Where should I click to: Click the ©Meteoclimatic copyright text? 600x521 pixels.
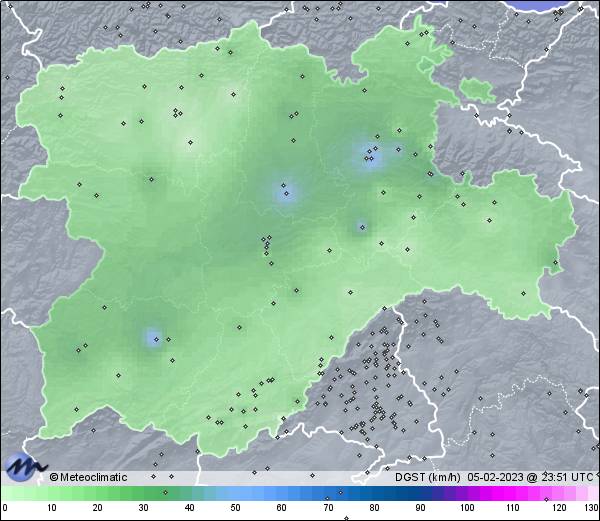point(88,477)
